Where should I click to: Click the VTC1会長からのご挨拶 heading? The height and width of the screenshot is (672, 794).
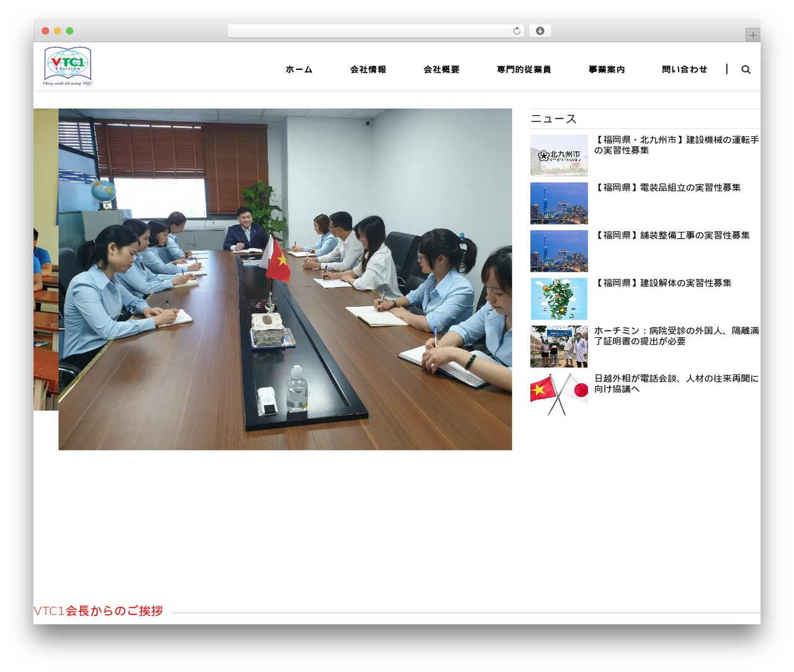[x=98, y=611]
